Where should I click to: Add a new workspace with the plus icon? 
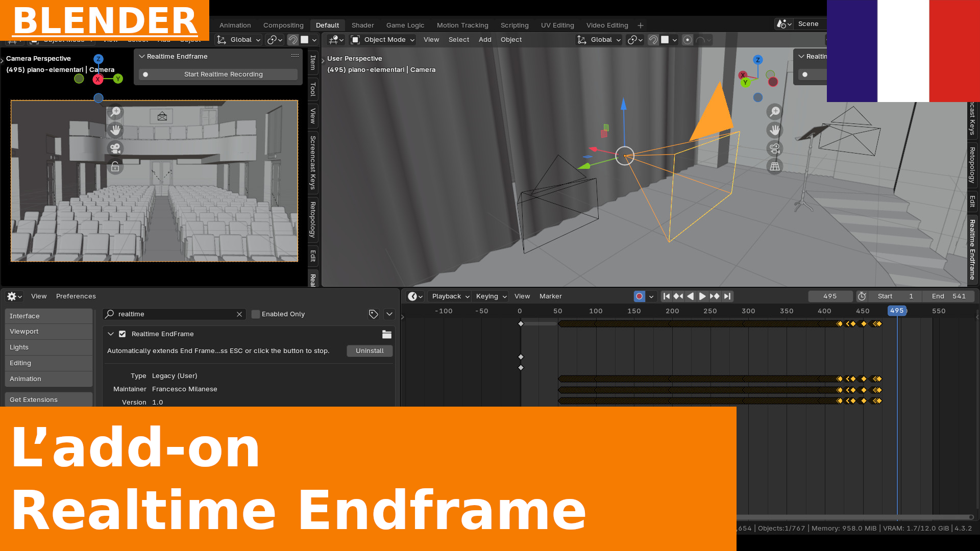pos(641,26)
